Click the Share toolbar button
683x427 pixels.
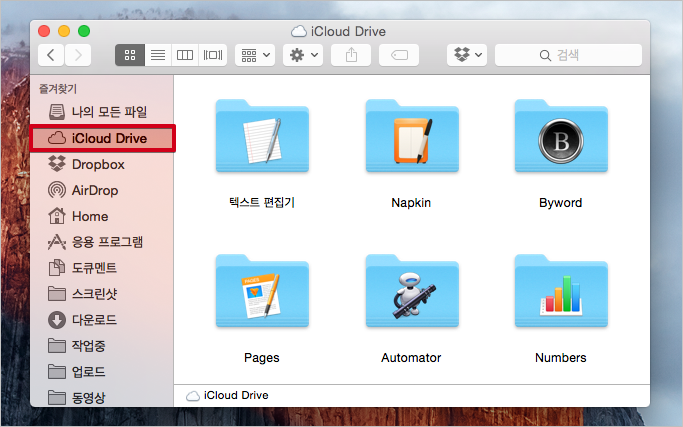tap(351, 55)
